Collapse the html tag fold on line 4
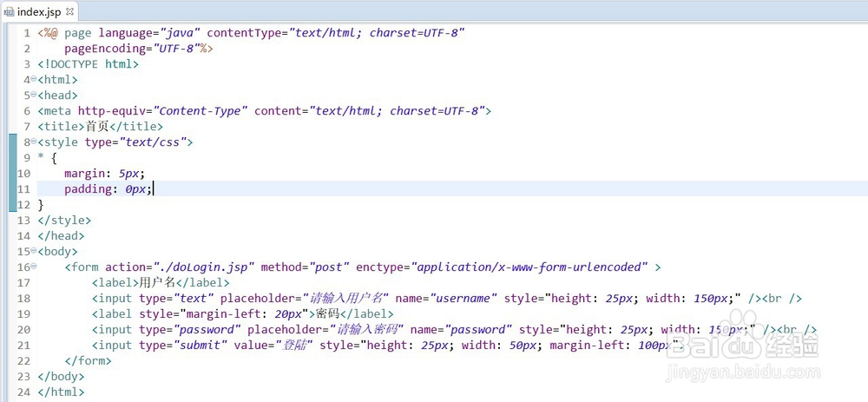868x402 pixels. (x=35, y=79)
